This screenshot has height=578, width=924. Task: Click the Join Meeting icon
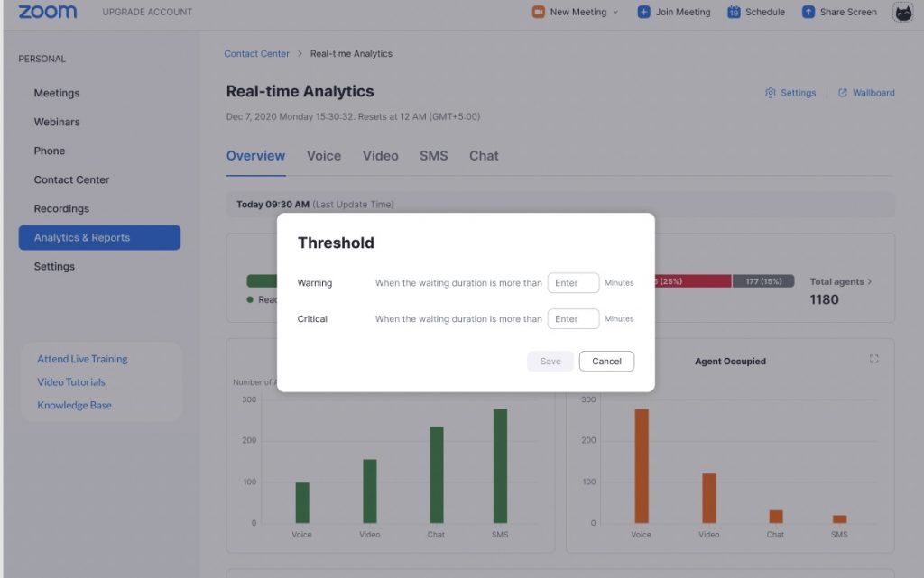click(x=642, y=12)
